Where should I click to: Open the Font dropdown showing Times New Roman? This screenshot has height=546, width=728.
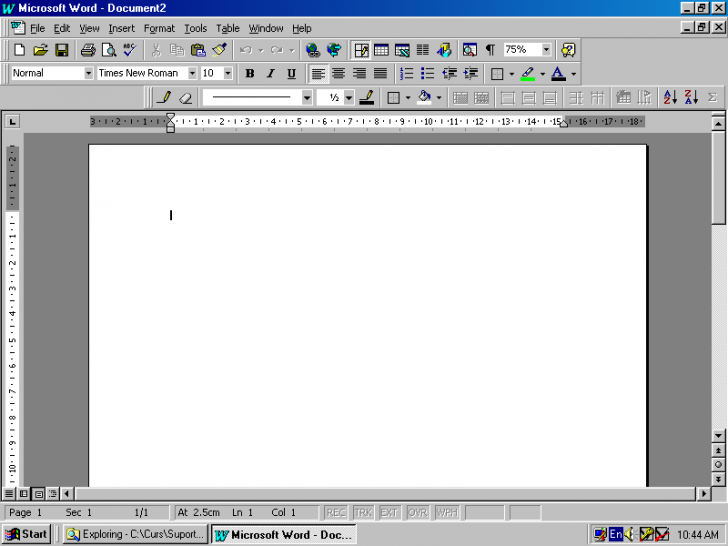(x=192, y=73)
